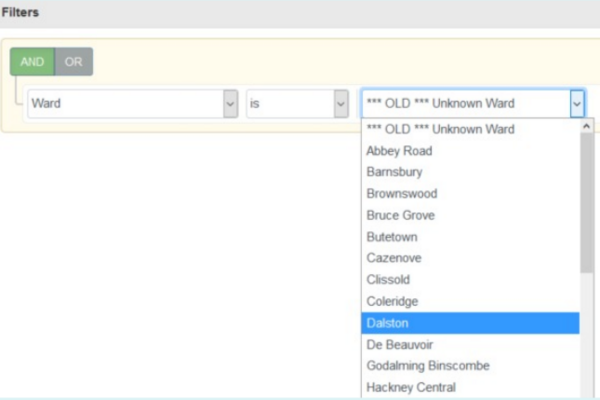Select Coleridge ward option
This screenshot has height=400, width=600.
(x=393, y=301)
